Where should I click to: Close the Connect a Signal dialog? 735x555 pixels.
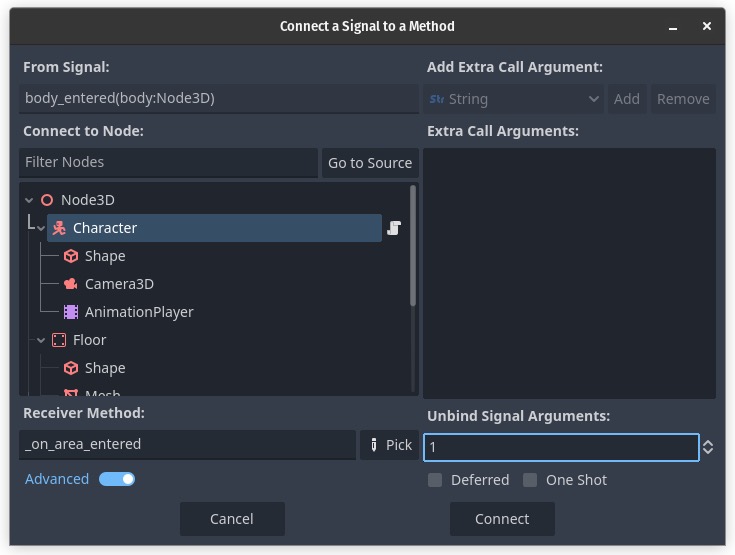point(707,26)
